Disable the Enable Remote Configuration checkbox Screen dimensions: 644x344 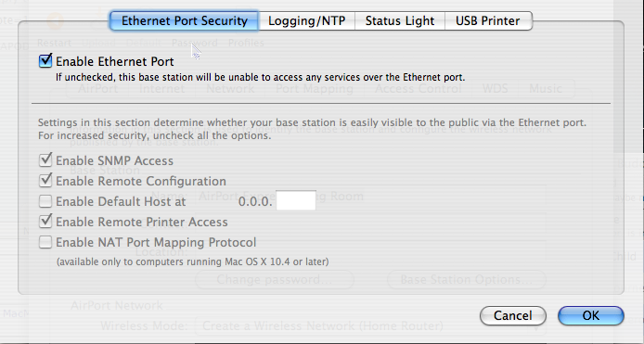click(45, 181)
